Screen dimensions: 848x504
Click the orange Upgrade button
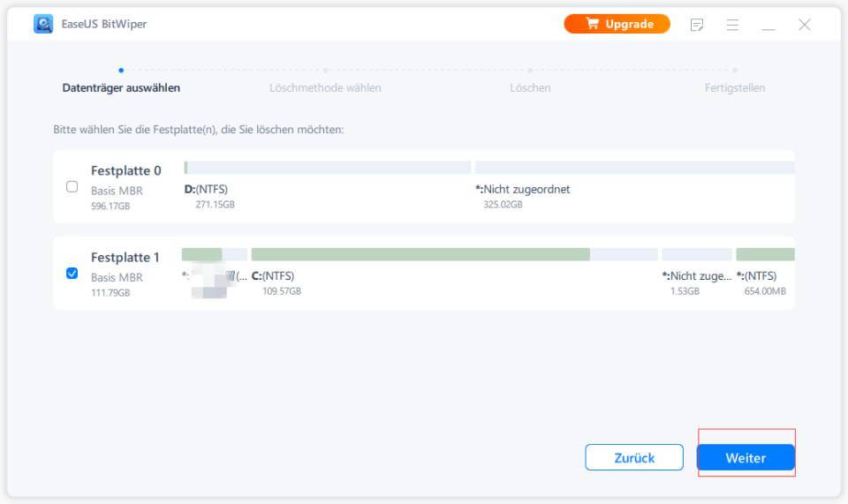(617, 24)
